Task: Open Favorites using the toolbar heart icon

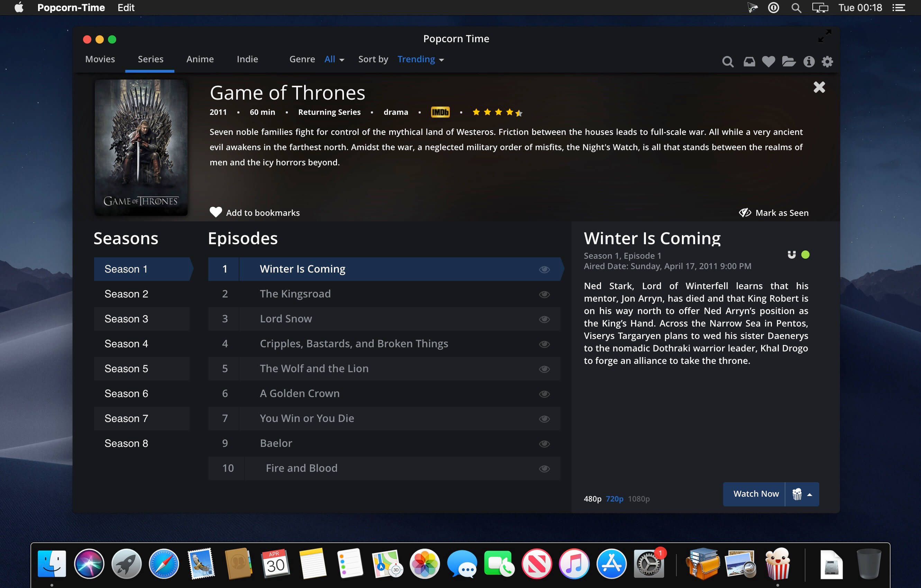Action: pos(768,62)
